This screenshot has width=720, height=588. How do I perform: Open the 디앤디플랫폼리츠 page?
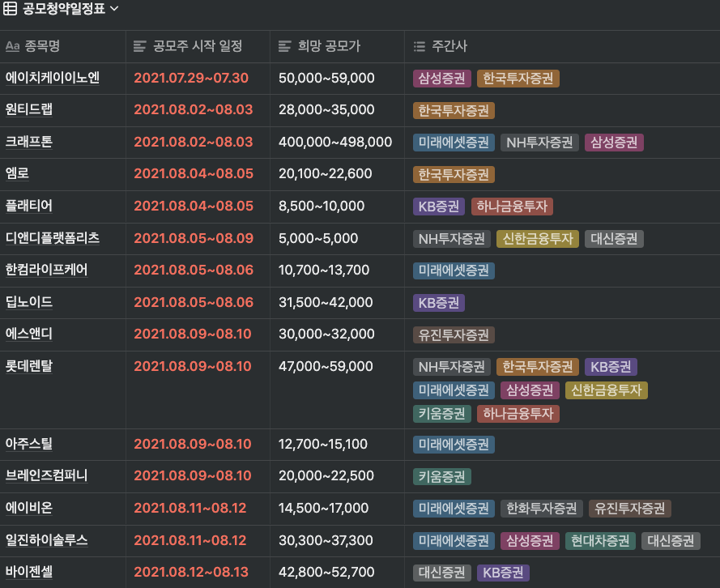click(x=53, y=238)
